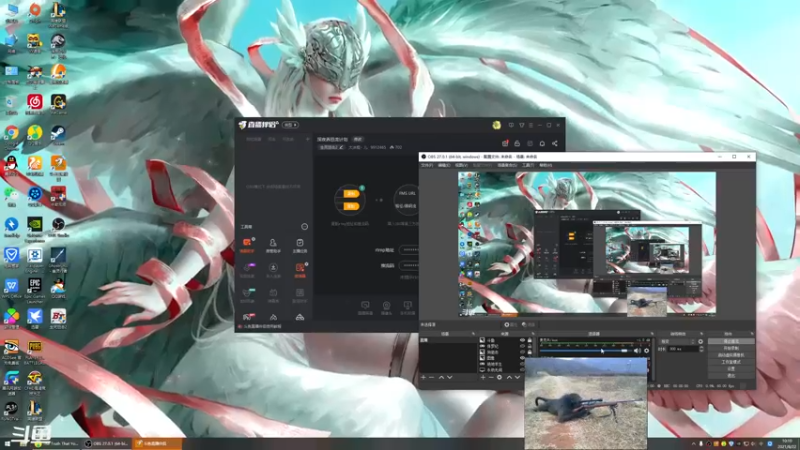Pop out the Sources dock via header icon
This screenshot has width=800, height=450.
point(533,334)
